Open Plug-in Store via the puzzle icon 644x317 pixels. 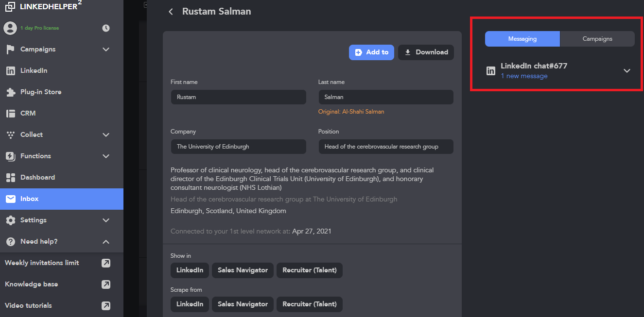click(x=10, y=92)
